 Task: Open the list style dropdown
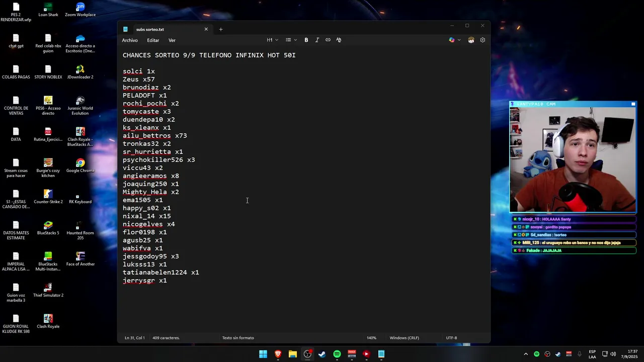tap(291, 40)
